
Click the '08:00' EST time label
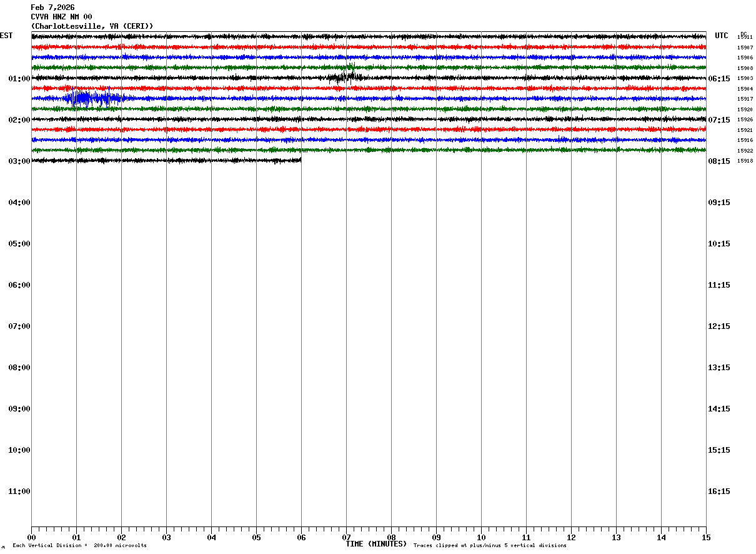(x=19, y=368)
